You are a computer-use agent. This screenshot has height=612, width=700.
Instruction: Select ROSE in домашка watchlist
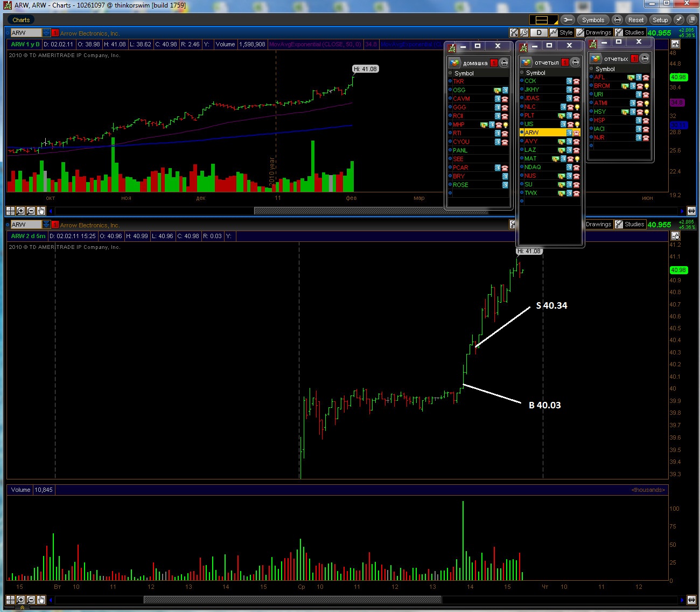479,185
